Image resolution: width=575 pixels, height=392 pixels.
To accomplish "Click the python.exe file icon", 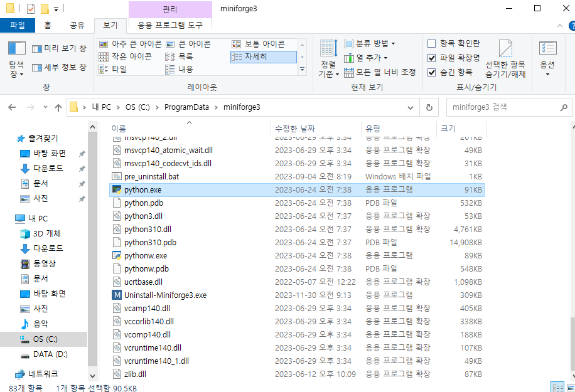I will click(117, 190).
